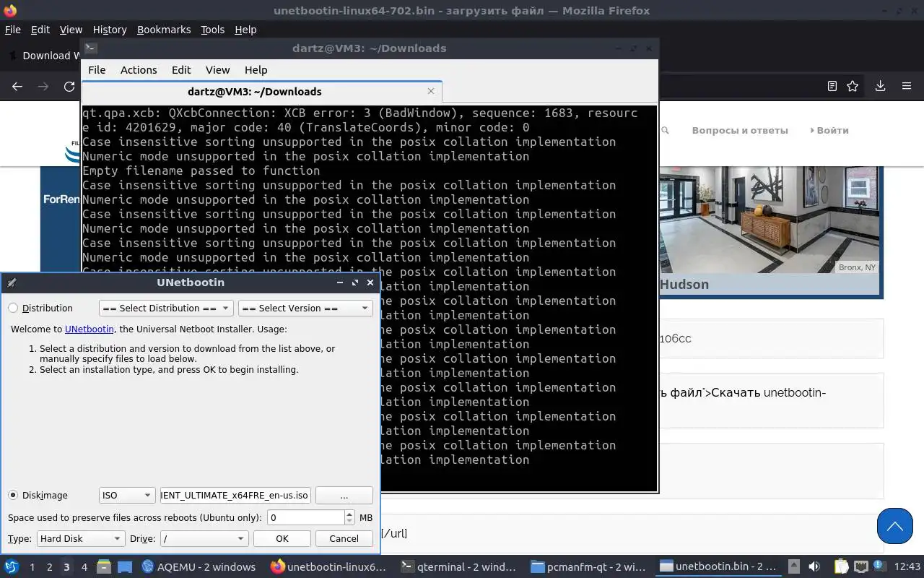Click the Firefox Download tab
924x578 pixels.
tap(42, 55)
